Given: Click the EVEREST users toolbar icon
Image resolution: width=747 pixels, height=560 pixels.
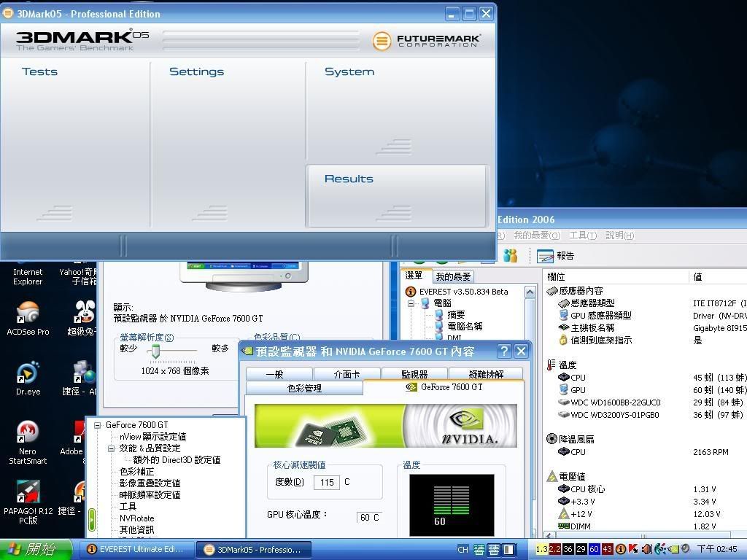Looking at the screenshot, I should click(x=510, y=255).
